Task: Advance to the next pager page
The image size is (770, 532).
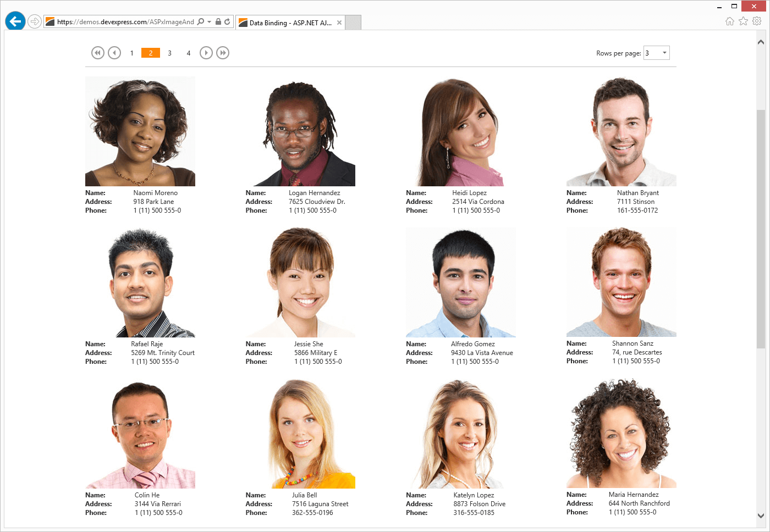Action: 206,53
